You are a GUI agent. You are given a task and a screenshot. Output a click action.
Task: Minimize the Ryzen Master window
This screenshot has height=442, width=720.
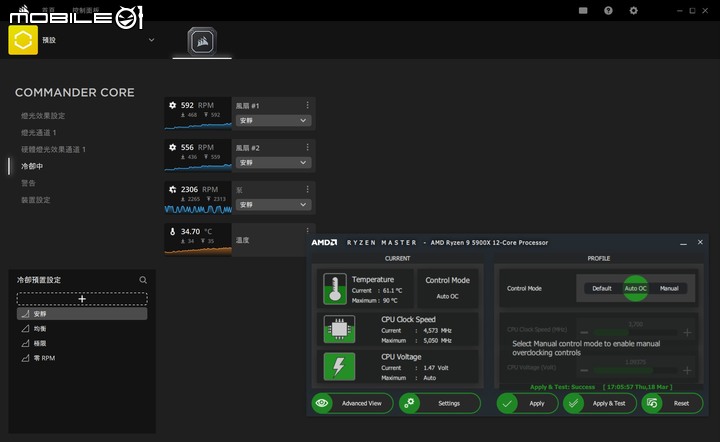point(683,243)
